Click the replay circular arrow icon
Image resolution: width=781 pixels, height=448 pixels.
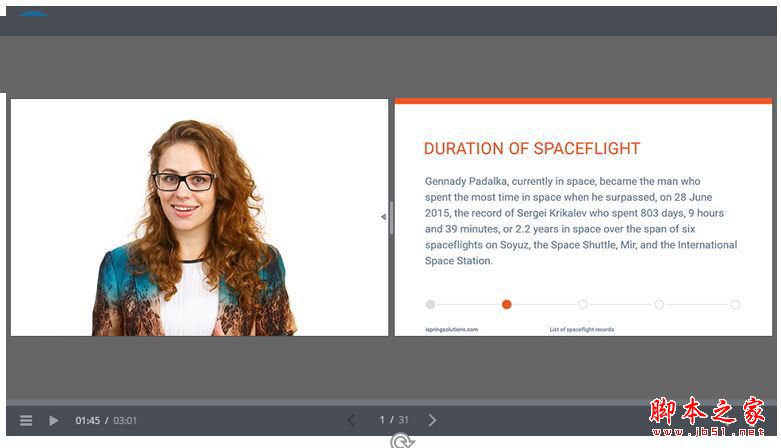coord(402,441)
